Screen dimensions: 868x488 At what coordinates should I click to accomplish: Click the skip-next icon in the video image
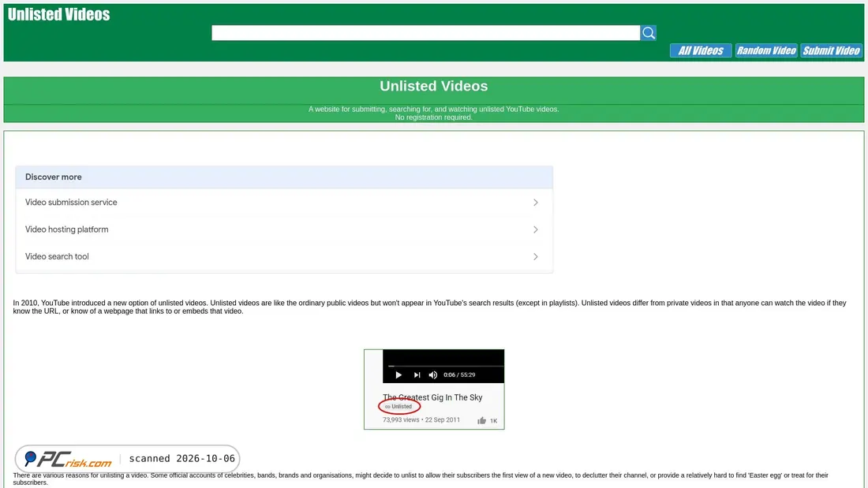click(417, 374)
